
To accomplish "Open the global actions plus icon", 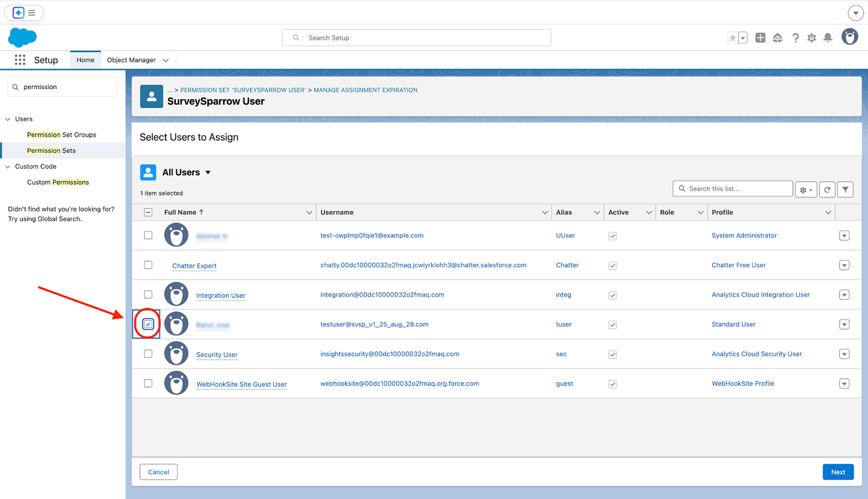I will pyautogui.click(x=760, y=37).
